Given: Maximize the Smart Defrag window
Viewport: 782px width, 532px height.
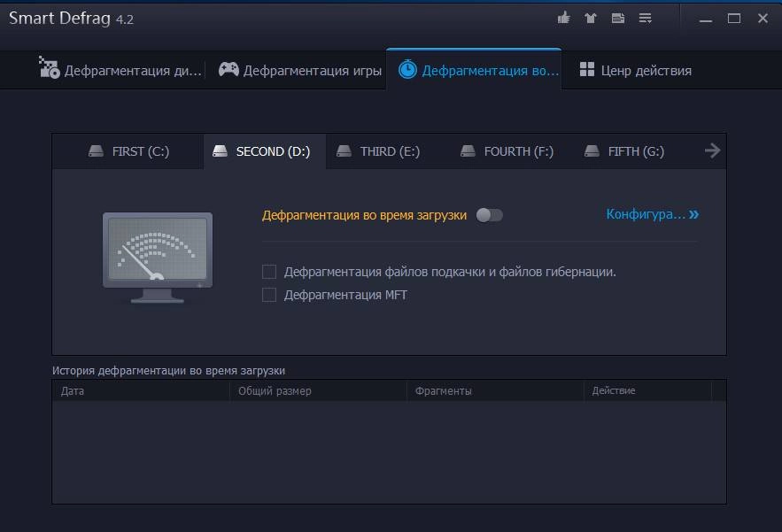Looking at the screenshot, I should pyautogui.click(x=734, y=19).
